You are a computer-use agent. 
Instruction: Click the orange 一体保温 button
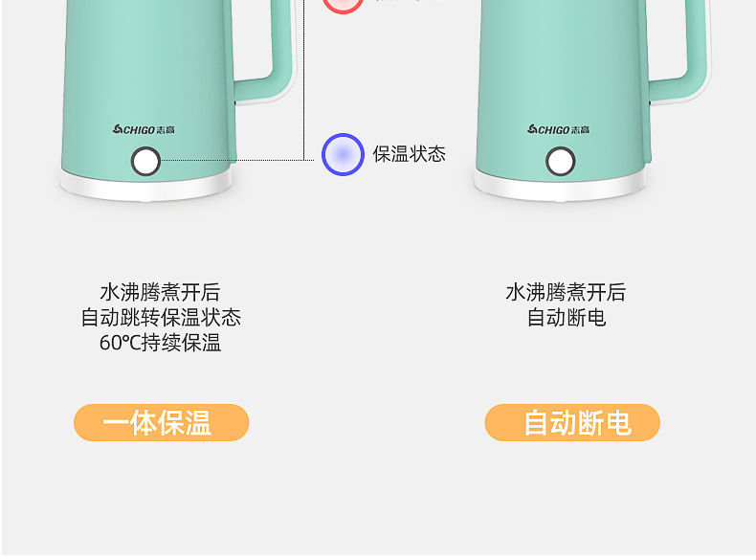coord(162,422)
